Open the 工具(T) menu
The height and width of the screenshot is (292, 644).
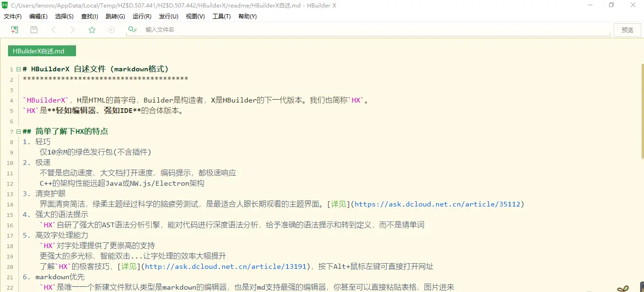221,16
